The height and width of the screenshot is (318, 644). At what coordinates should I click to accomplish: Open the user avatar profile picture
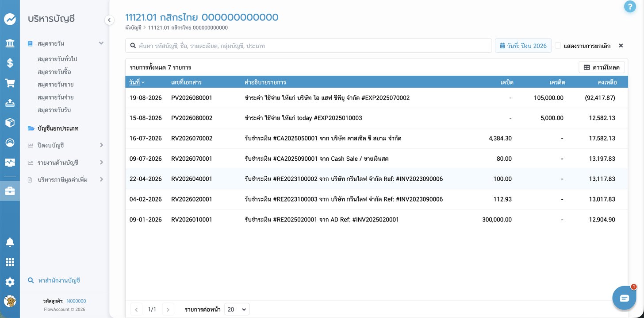(x=10, y=301)
